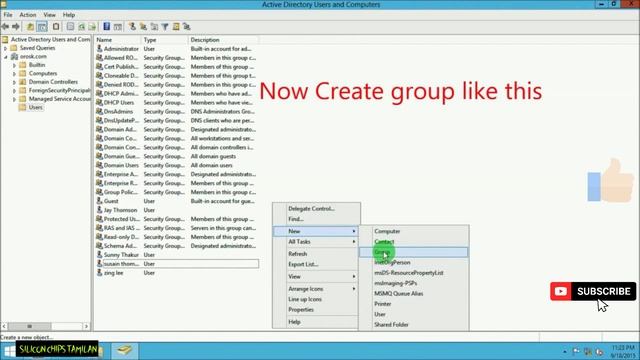Sort by the Name column header
Screen dimensions: 640x360
coord(118,40)
